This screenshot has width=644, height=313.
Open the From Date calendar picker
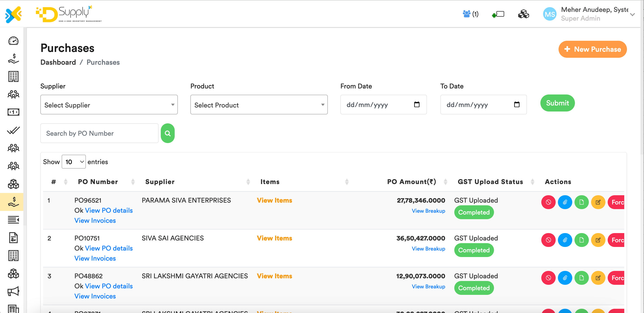click(x=417, y=104)
